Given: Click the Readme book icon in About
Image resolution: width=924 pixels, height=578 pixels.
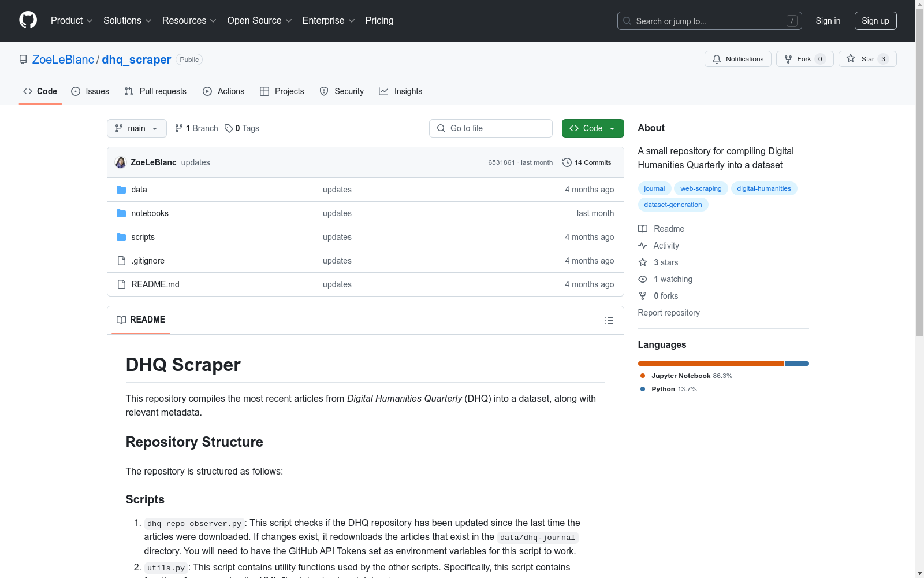Looking at the screenshot, I should [643, 229].
